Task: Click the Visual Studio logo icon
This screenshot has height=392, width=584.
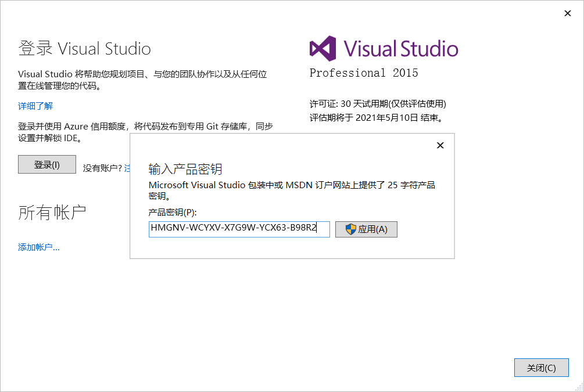Action: point(323,49)
